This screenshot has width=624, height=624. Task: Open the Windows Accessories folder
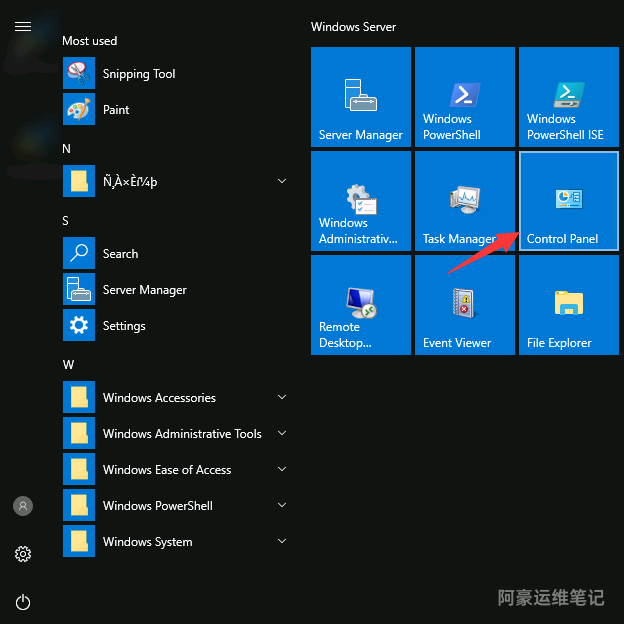click(175, 398)
